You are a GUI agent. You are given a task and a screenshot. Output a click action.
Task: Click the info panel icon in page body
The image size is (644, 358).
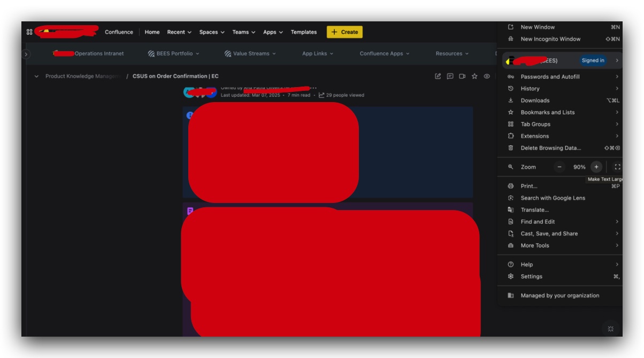(x=189, y=115)
